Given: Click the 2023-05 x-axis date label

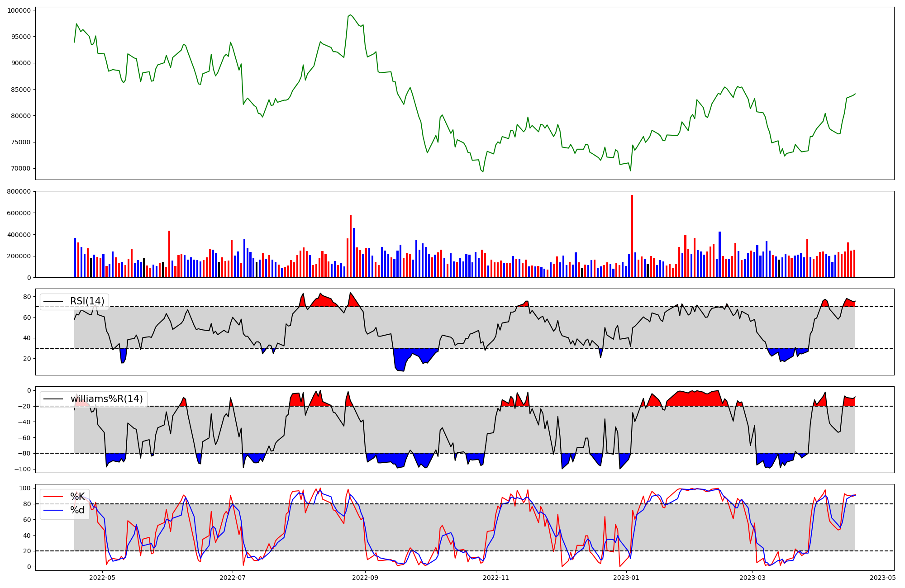Looking at the screenshot, I should click(883, 578).
